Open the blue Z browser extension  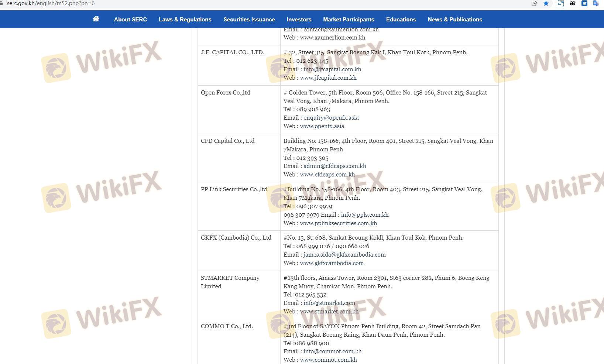pyautogui.click(x=584, y=3)
